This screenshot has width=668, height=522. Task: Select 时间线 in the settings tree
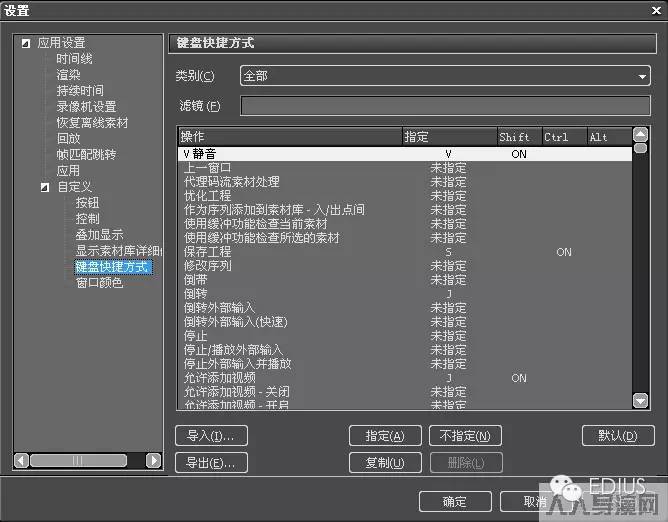(x=74, y=59)
